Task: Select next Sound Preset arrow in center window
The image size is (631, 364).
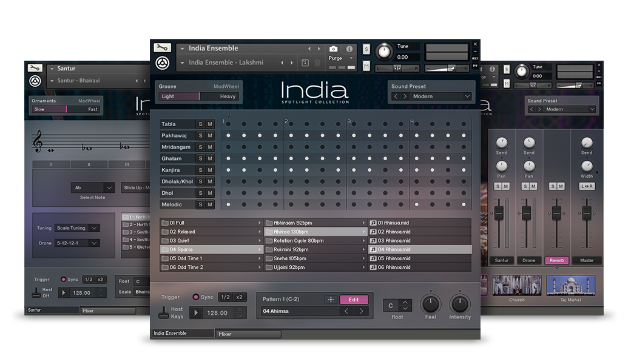Action: click(405, 96)
